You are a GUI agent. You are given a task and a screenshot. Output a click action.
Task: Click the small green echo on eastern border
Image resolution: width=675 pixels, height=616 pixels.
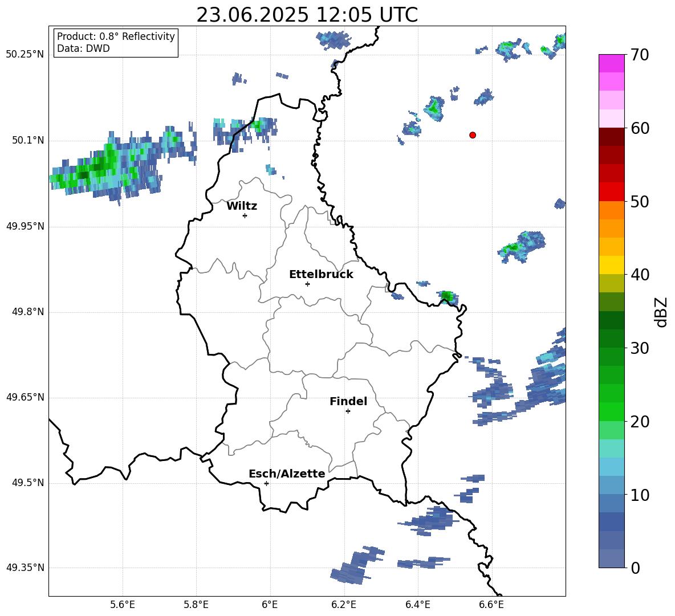(x=448, y=297)
